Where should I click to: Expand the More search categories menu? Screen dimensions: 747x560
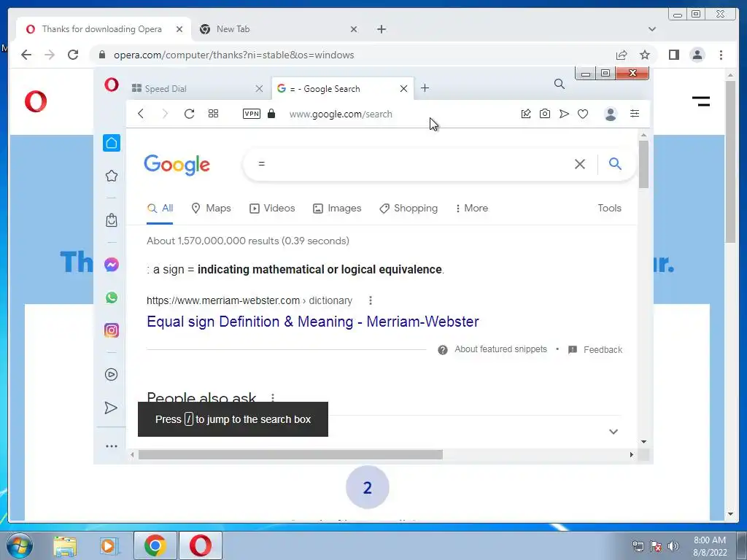[472, 208]
